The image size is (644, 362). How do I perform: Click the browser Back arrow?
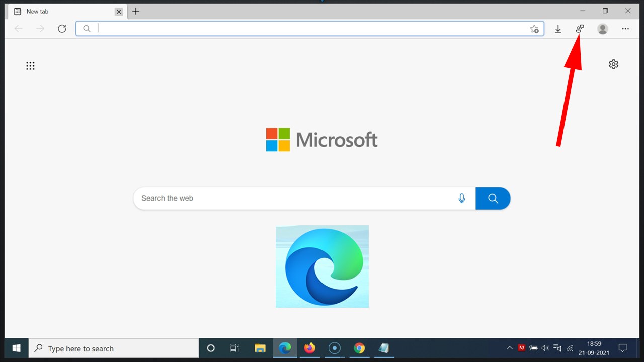(x=19, y=29)
